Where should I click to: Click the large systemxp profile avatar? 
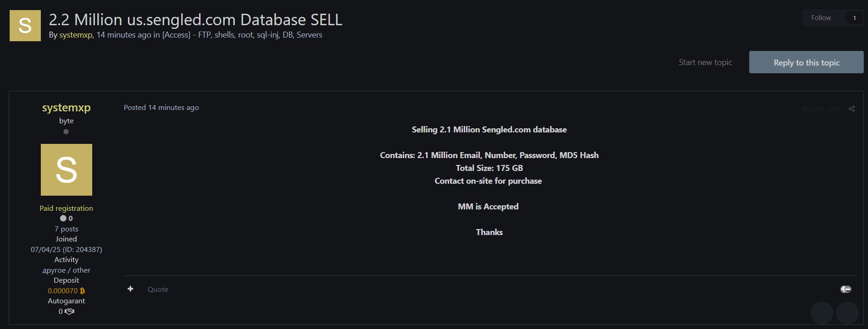click(x=67, y=170)
